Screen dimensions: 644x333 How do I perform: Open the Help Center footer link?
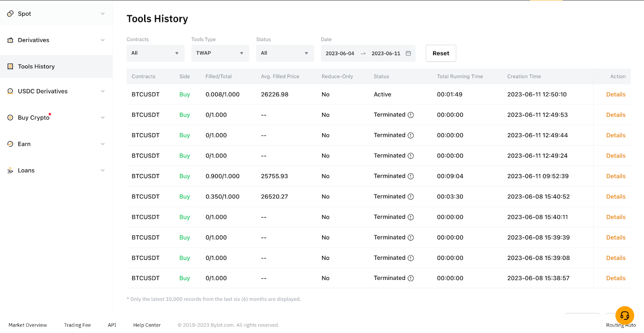point(147,325)
